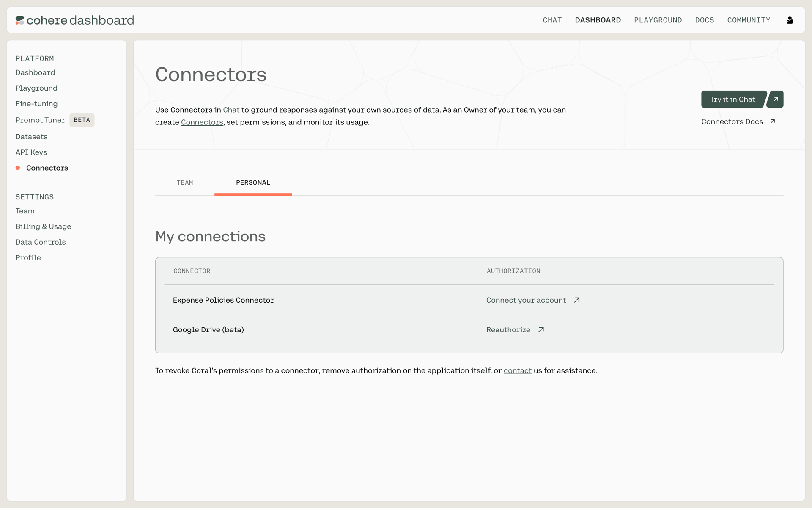Screen dimensions: 812x508
Task: Click the arrow icon next to Connectors Docs
Action: tap(773, 121)
